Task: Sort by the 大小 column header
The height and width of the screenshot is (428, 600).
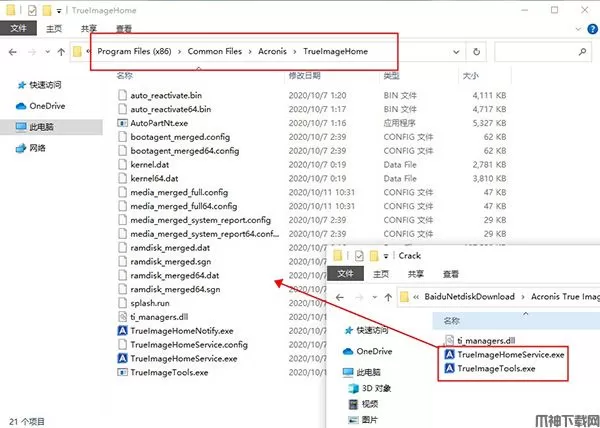Action: pos(471,76)
